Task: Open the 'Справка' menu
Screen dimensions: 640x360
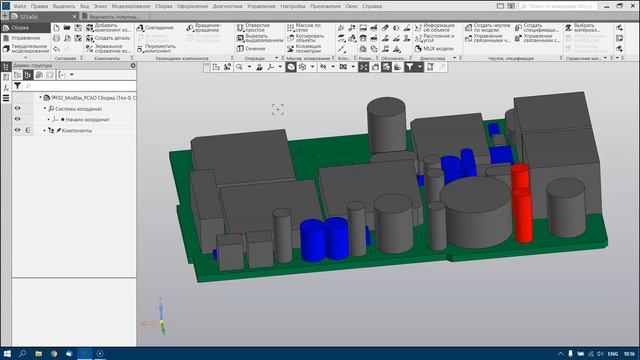Action: (x=372, y=6)
